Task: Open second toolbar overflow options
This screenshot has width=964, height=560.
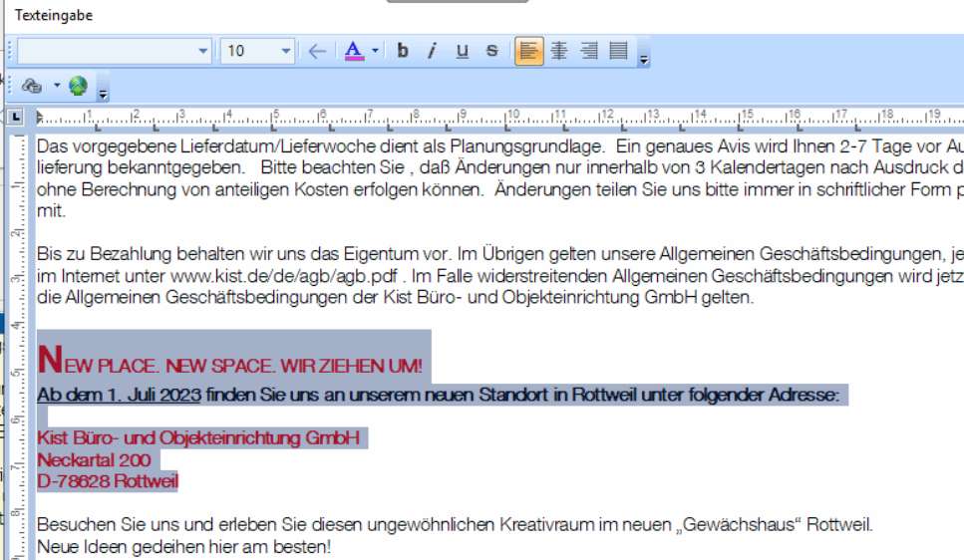Action: 104,94
